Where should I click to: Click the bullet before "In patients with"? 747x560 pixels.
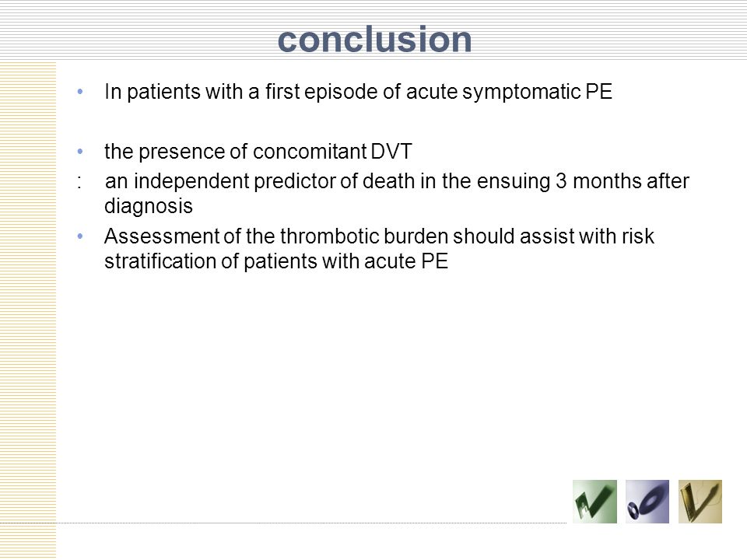[80, 92]
